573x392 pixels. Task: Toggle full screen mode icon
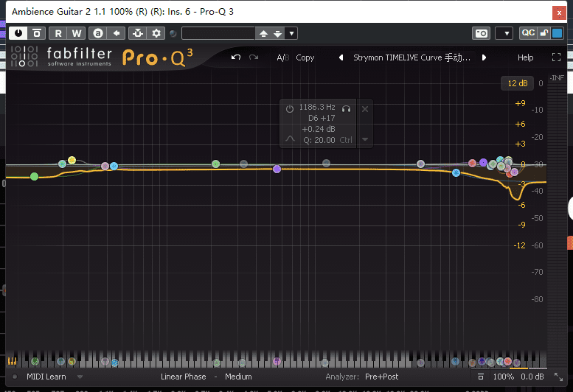pos(557,57)
